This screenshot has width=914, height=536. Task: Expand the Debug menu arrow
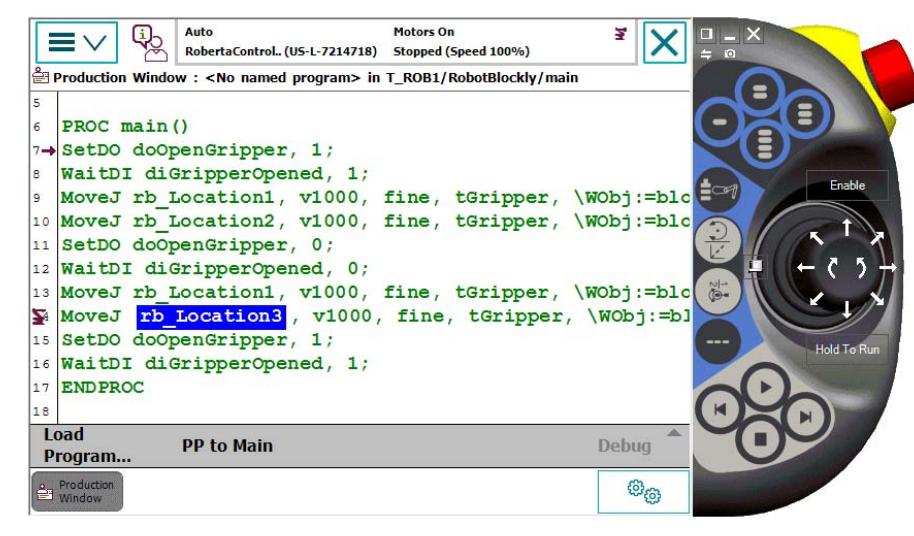674,433
